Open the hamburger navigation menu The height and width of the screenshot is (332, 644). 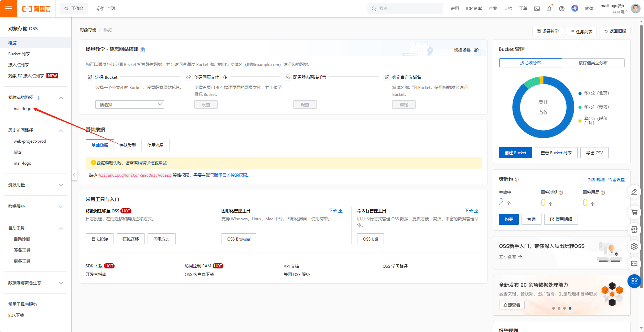pyautogui.click(x=8, y=9)
